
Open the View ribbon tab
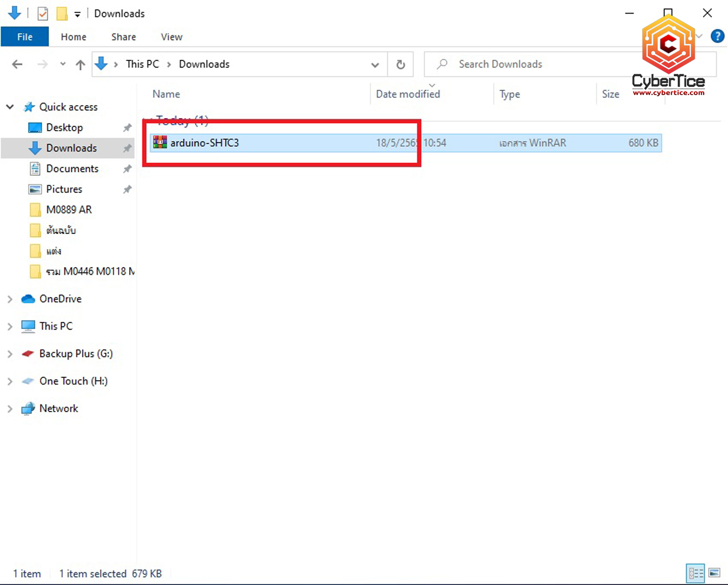(171, 37)
